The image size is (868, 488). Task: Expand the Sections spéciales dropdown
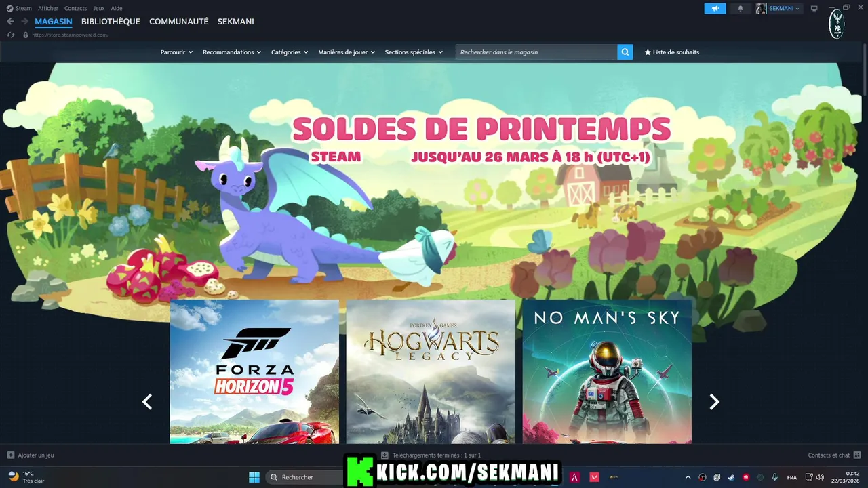pyautogui.click(x=414, y=52)
